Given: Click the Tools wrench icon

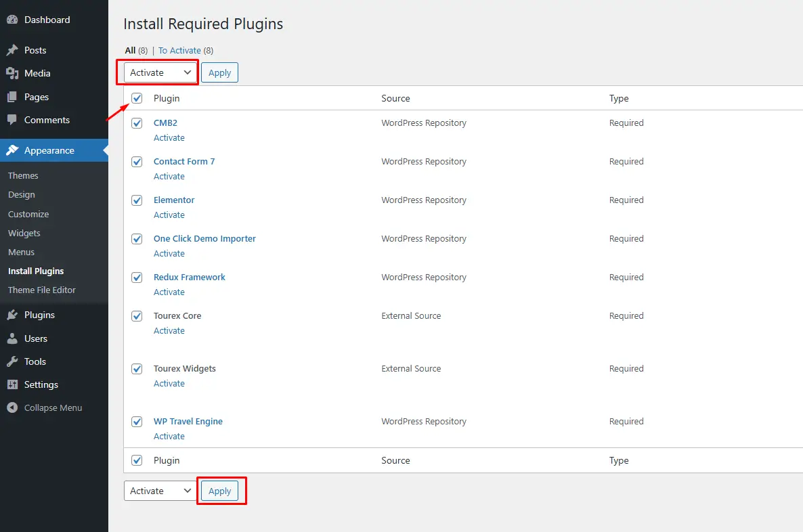Looking at the screenshot, I should pyautogui.click(x=12, y=361).
